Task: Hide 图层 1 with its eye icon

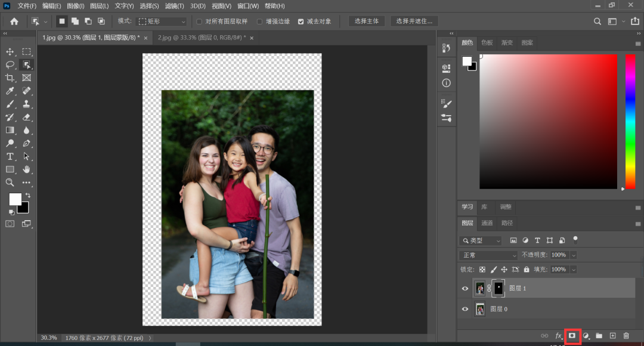Action: point(465,289)
